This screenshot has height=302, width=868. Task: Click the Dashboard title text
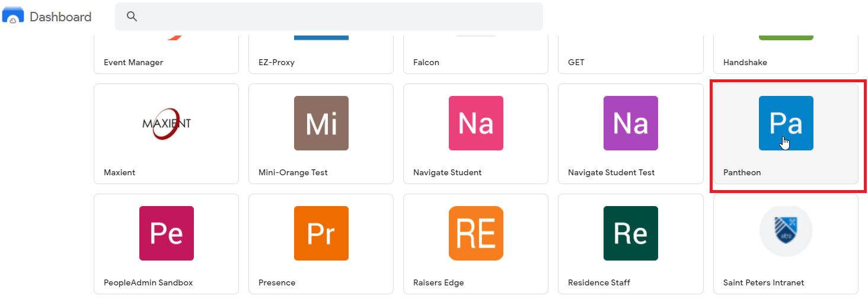point(60,17)
